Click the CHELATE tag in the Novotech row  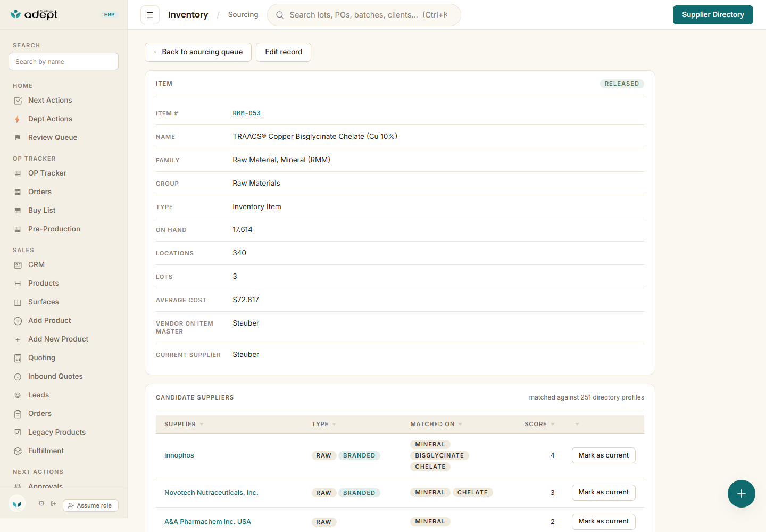point(472,493)
